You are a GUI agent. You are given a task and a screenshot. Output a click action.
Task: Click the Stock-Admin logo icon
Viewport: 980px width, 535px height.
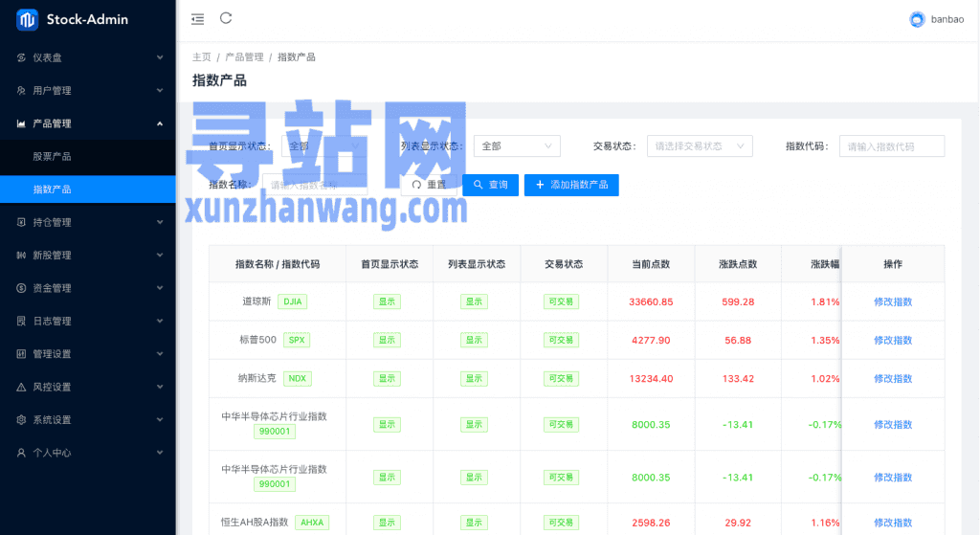(27, 20)
